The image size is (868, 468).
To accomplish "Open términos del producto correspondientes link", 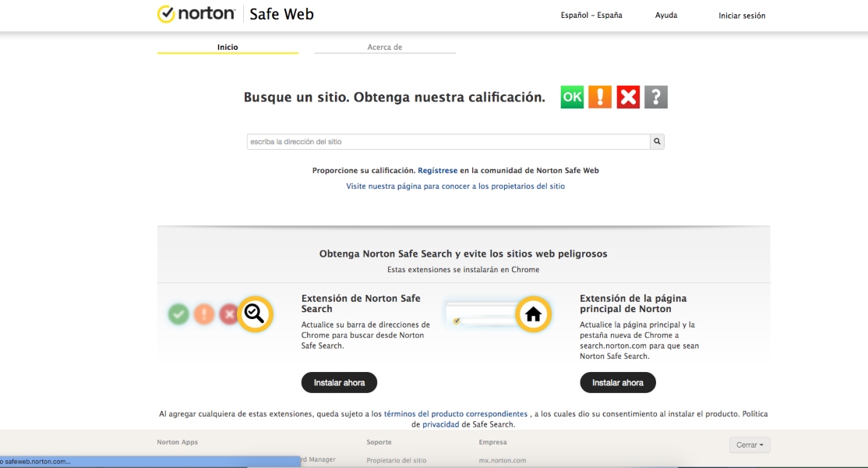I will tap(456, 413).
